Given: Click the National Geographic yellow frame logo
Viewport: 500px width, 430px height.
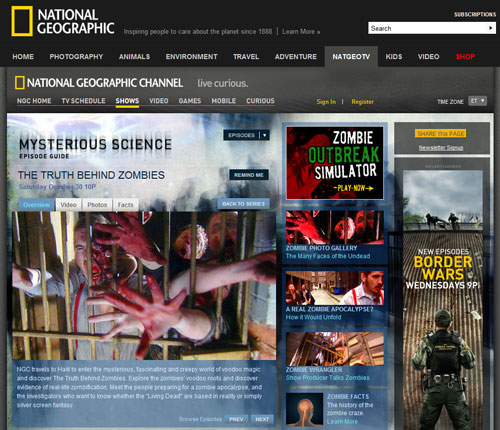Looking at the screenshot, I should click(x=22, y=21).
